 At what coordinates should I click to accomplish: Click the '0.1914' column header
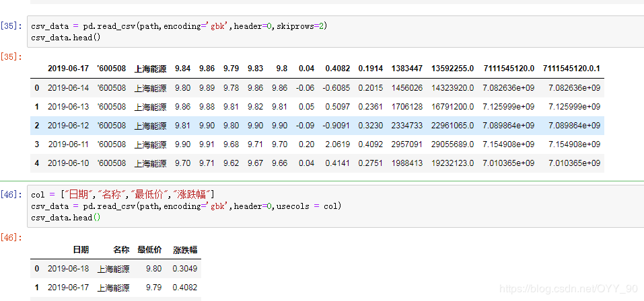point(371,69)
